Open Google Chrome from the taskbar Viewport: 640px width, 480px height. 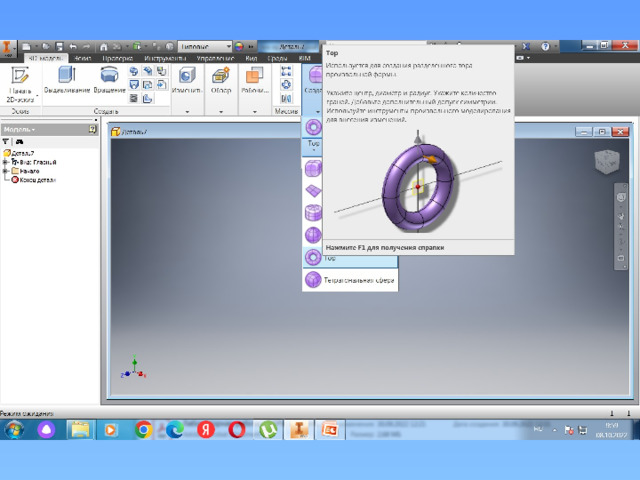pyautogui.click(x=143, y=429)
